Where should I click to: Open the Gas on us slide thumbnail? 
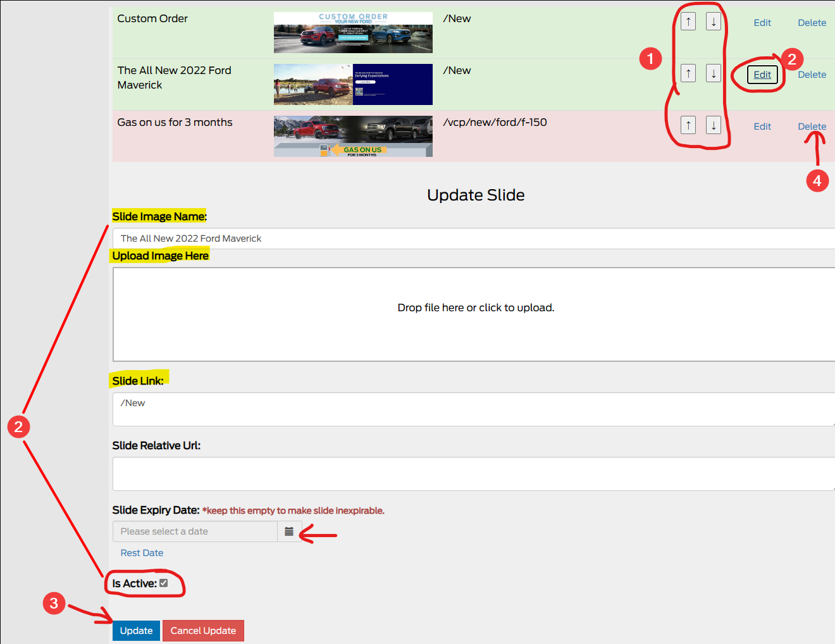click(x=353, y=136)
